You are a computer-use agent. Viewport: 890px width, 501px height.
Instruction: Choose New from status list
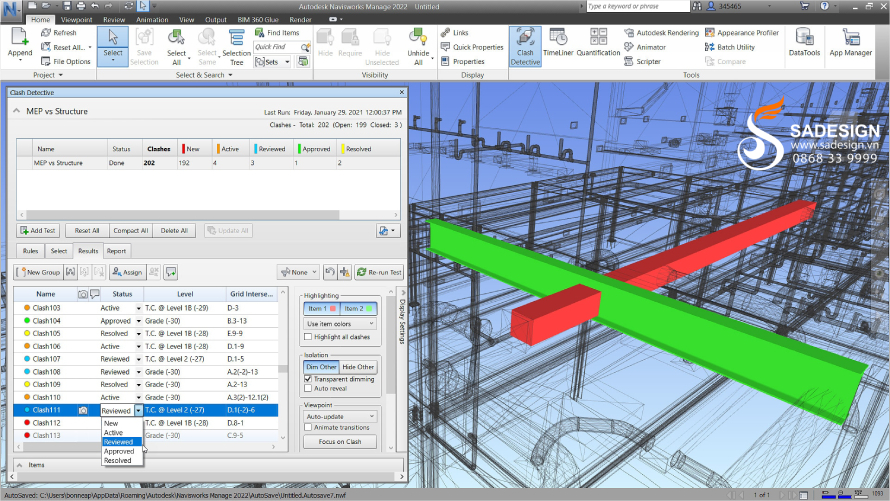[111, 423]
